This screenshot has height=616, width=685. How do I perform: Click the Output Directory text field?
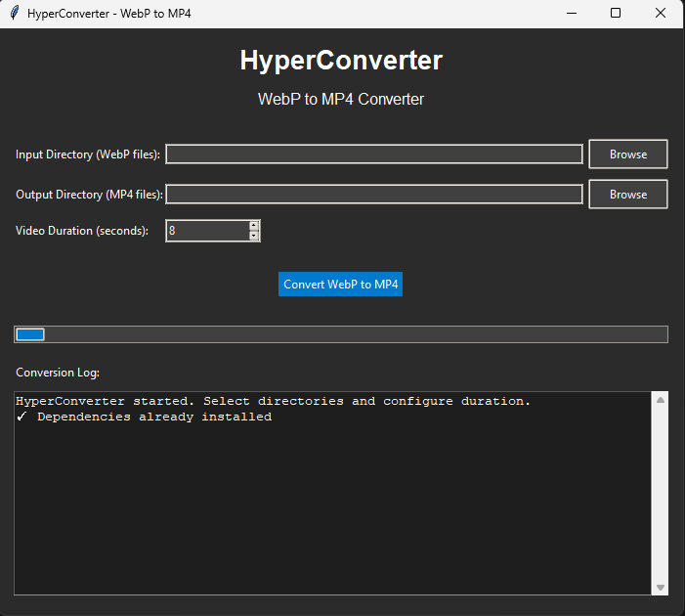pyautogui.click(x=374, y=195)
